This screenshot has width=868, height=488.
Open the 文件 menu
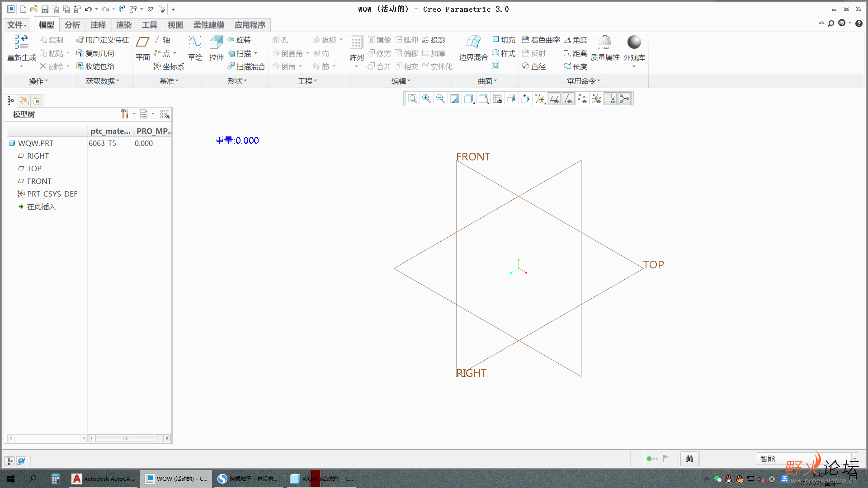tap(17, 25)
